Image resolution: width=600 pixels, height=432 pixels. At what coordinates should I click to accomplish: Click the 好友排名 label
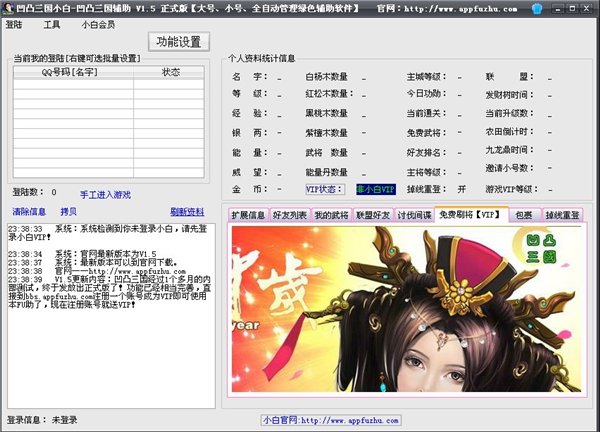(x=426, y=153)
